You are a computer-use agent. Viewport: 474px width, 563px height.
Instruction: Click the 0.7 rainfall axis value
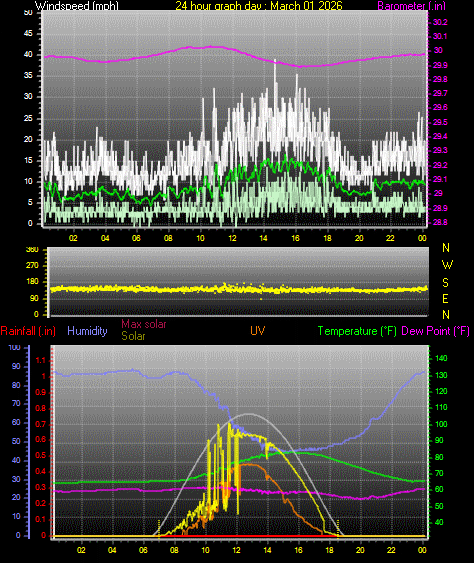pyautogui.click(x=41, y=424)
